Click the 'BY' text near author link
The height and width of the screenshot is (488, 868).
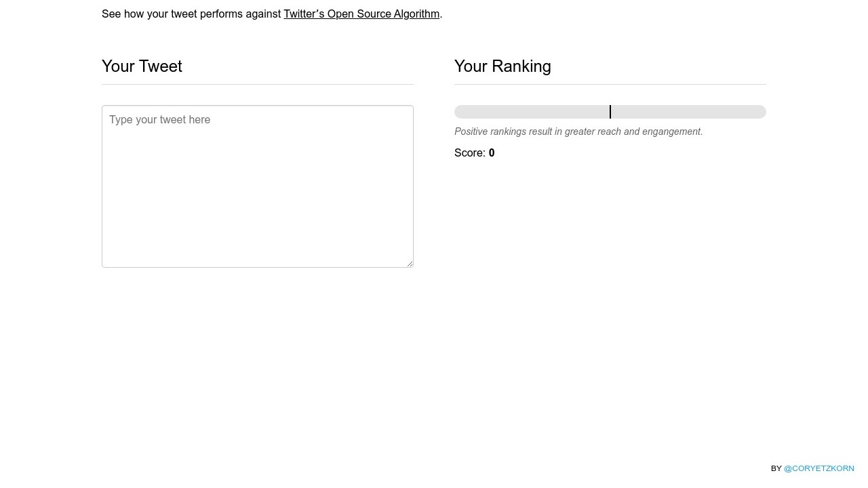point(776,468)
